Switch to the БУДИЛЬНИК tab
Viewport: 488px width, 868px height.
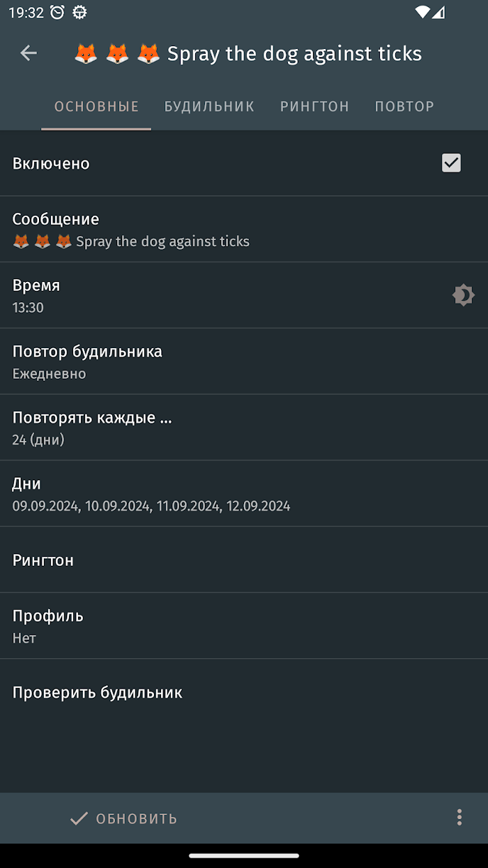click(x=209, y=107)
